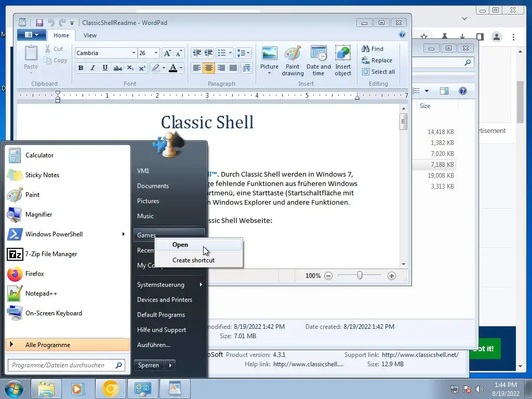Click the paragraph settings icon

(247, 68)
